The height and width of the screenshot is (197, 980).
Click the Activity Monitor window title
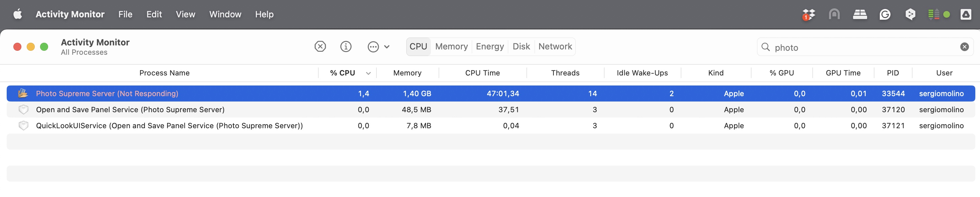coord(95,42)
